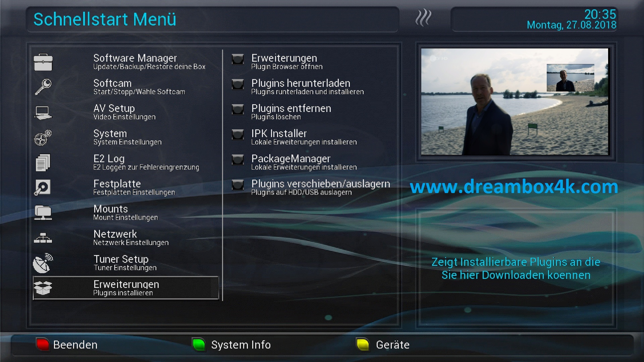This screenshot has height=362, width=644.
Task: Select System settings menu entry
Action: click(126, 137)
